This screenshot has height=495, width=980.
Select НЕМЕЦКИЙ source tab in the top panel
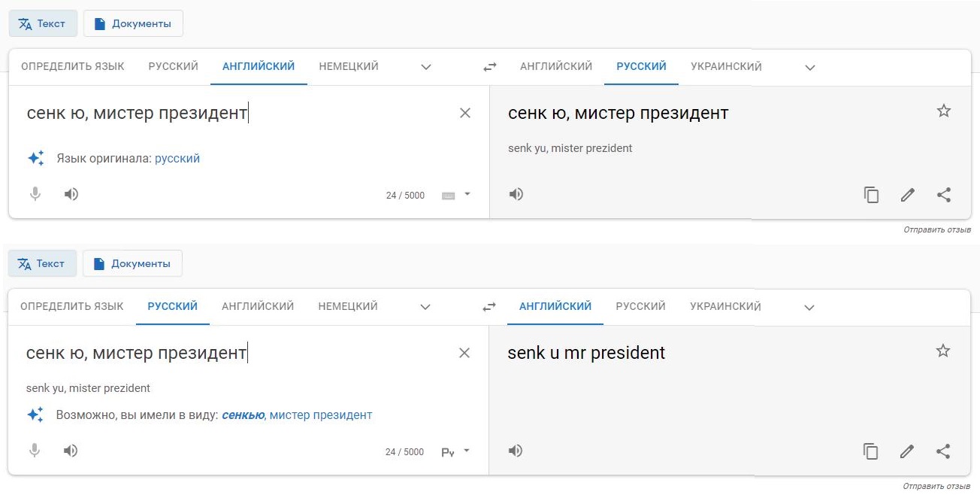click(349, 66)
